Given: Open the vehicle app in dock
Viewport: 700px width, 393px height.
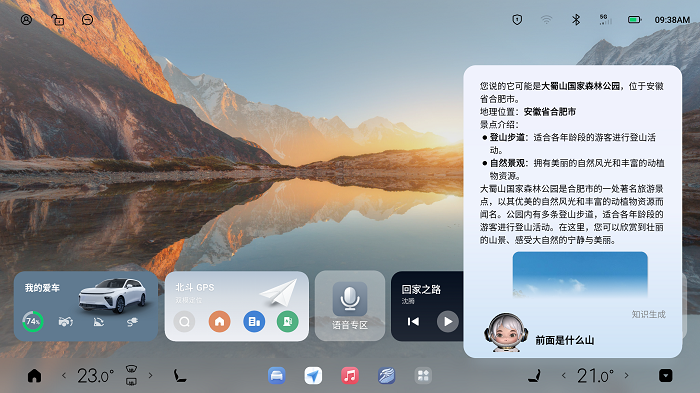Looking at the screenshot, I should click(277, 376).
